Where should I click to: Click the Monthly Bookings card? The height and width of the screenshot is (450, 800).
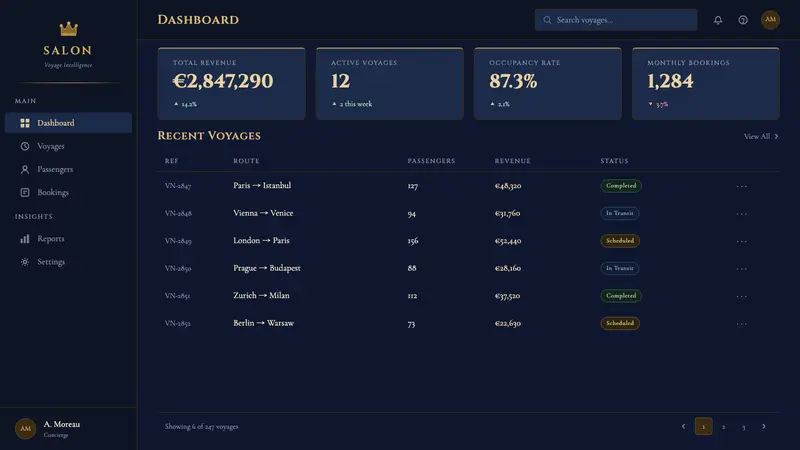click(x=706, y=84)
